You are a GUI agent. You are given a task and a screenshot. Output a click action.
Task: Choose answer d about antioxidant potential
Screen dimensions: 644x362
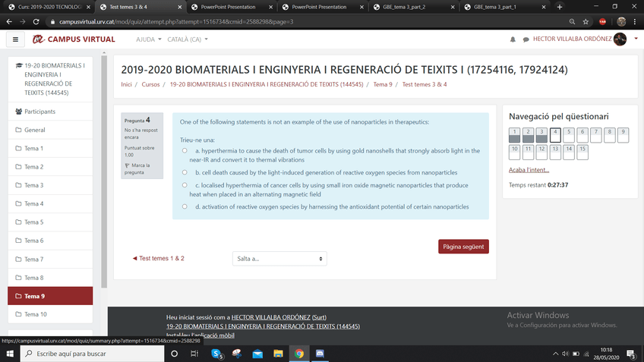185,206
